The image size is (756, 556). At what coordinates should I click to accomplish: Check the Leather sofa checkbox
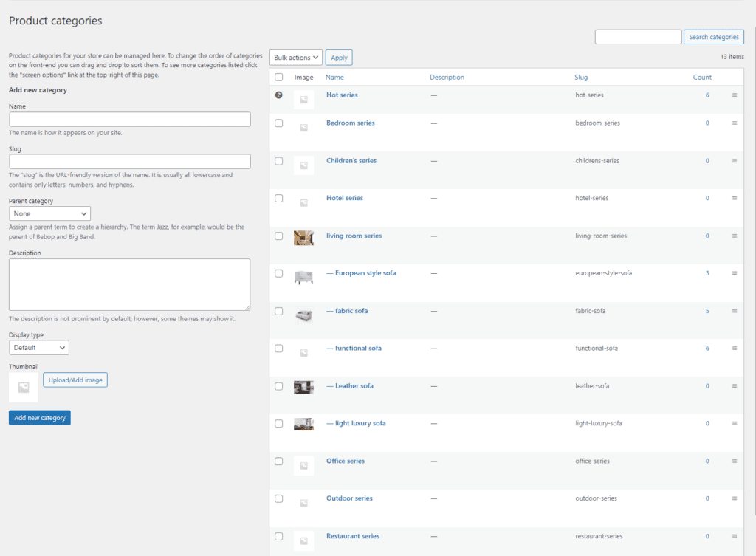coord(278,386)
